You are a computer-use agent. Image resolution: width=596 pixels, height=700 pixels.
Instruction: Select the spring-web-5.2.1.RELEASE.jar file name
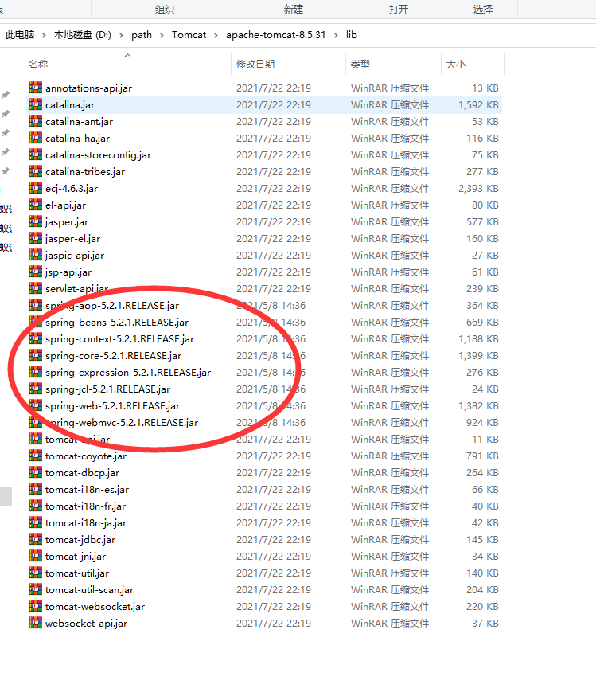[x=112, y=406]
